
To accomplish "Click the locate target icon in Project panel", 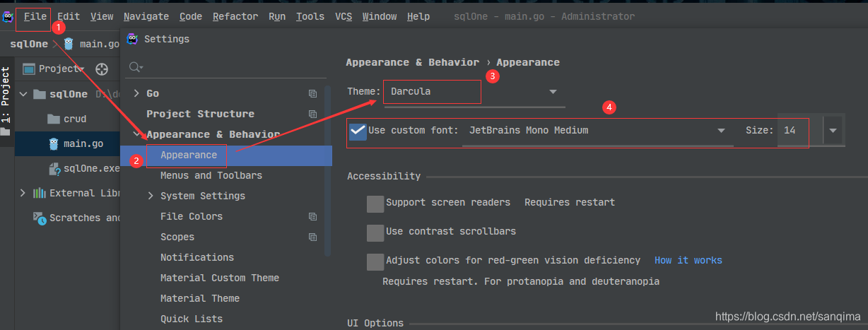I will (102, 69).
